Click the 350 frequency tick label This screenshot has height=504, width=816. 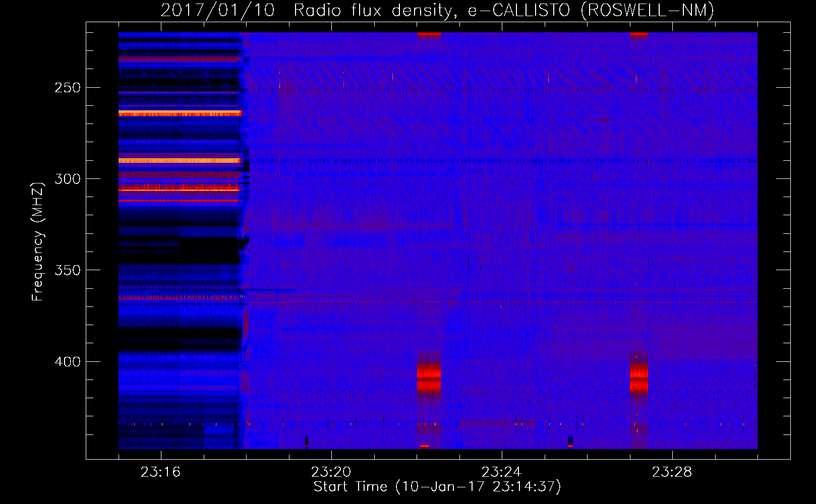point(68,270)
